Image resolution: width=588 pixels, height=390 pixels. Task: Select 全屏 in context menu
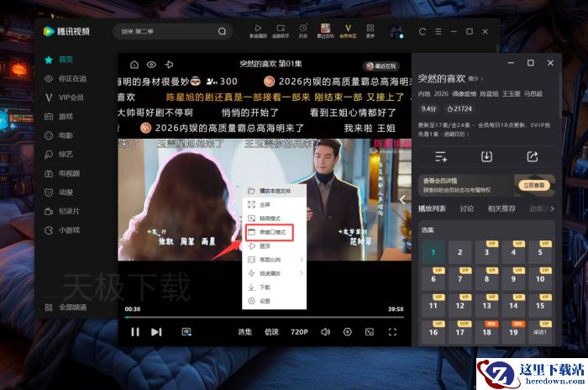tap(274, 204)
